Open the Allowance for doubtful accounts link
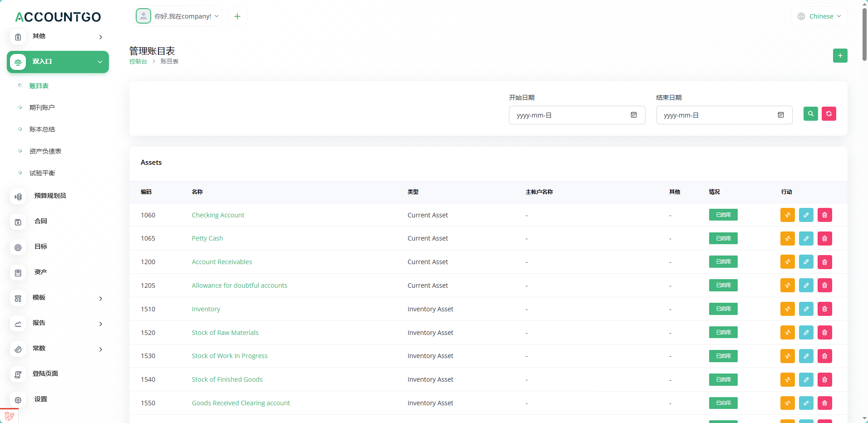The image size is (868, 423). point(239,285)
